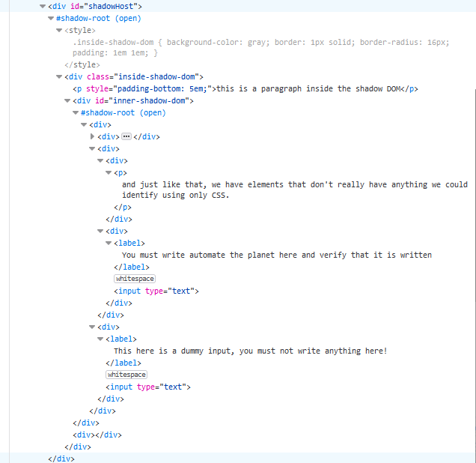Select the .inside-shadow-dom CSS rule text

tap(261, 47)
